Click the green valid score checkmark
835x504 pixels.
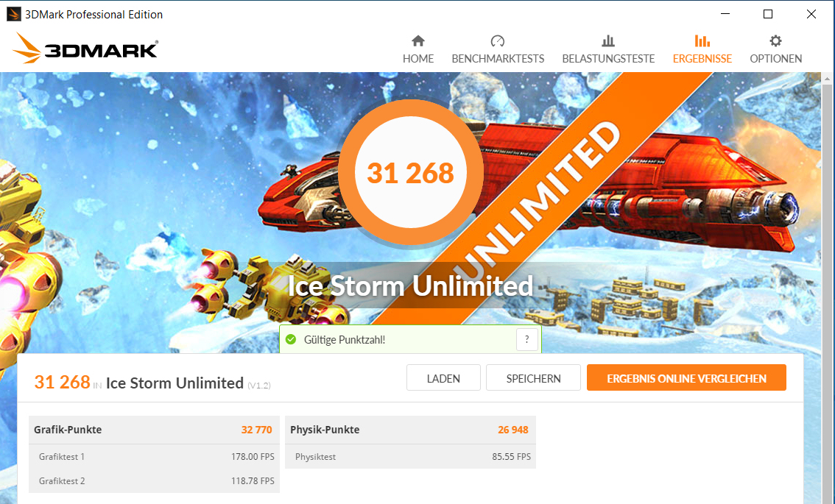point(291,339)
